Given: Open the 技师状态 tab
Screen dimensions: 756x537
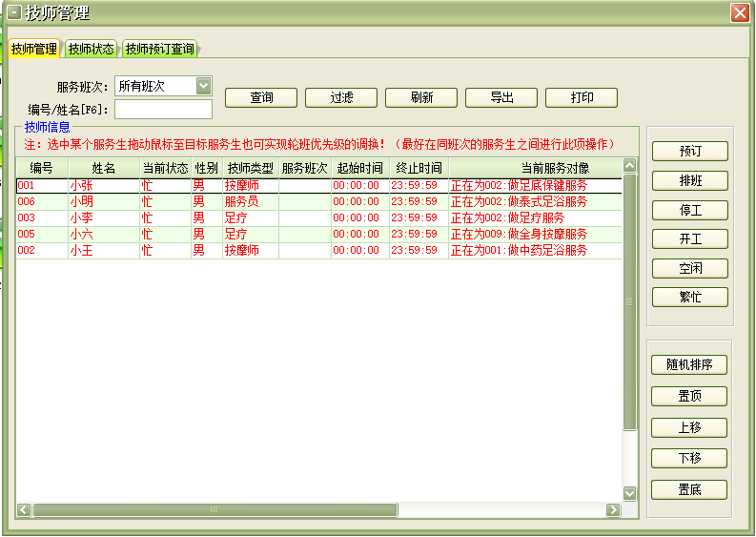Looking at the screenshot, I should (91, 49).
